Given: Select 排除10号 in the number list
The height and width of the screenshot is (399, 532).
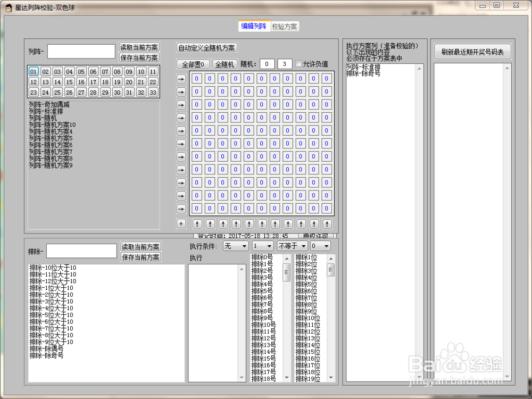Looking at the screenshot, I should [264, 325].
